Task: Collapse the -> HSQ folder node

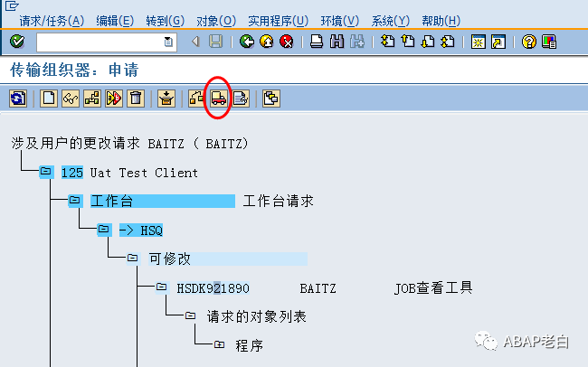Action: click(103, 229)
